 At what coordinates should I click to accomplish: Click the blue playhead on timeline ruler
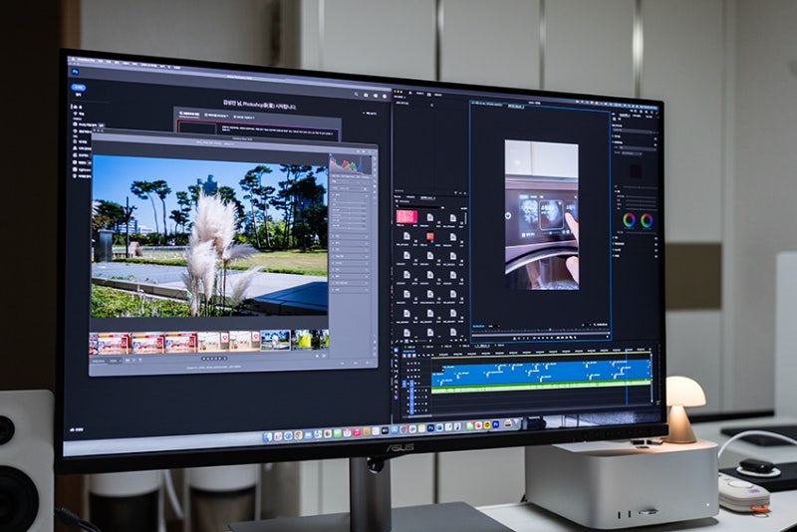(628, 350)
